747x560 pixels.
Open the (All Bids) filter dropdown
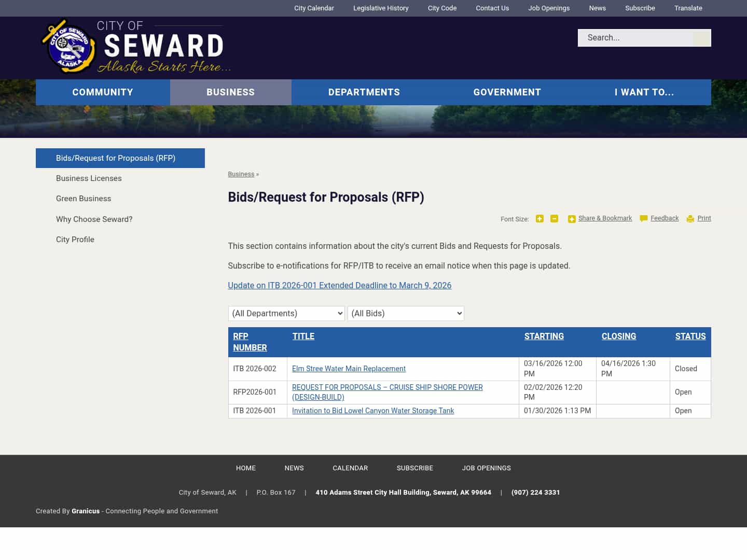tap(406, 313)
